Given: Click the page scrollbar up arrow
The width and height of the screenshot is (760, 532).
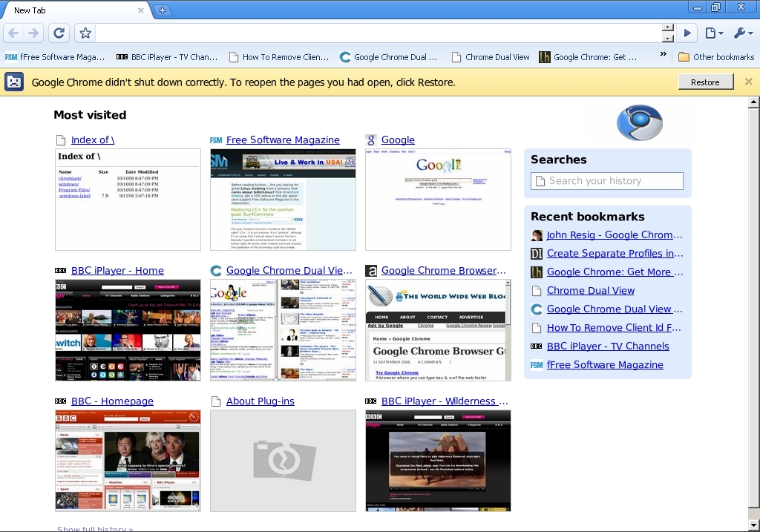Looking at the screenshot, I should 754,102.
